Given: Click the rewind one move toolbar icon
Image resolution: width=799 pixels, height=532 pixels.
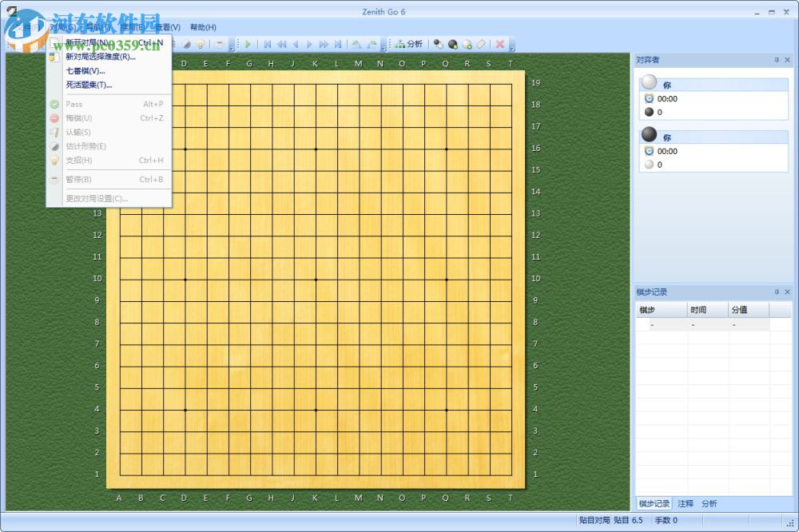Looking at the screenshot, I should coord(296,45).
